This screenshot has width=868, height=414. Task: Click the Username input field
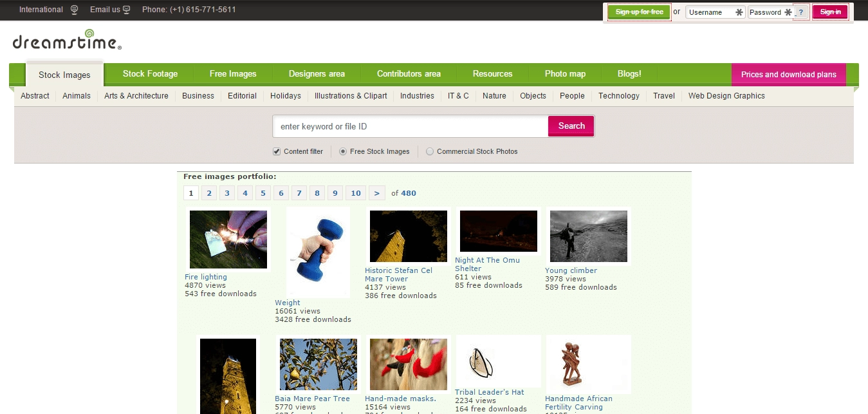[715, 12]
